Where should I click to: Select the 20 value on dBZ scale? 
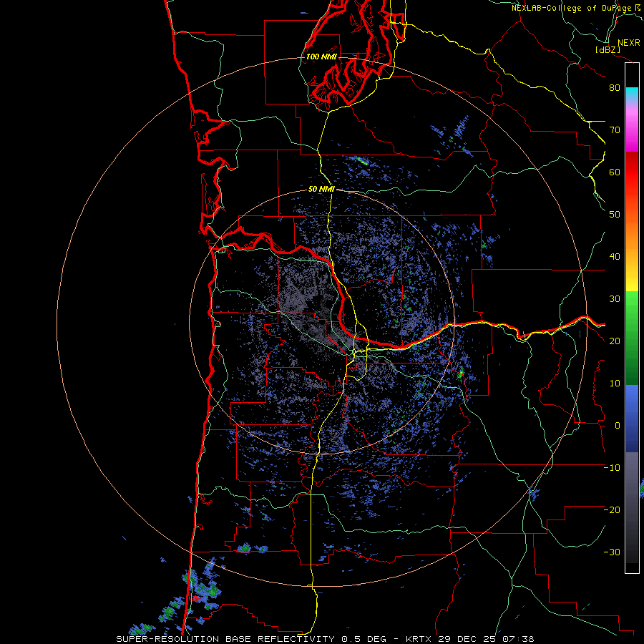[615, 341]
